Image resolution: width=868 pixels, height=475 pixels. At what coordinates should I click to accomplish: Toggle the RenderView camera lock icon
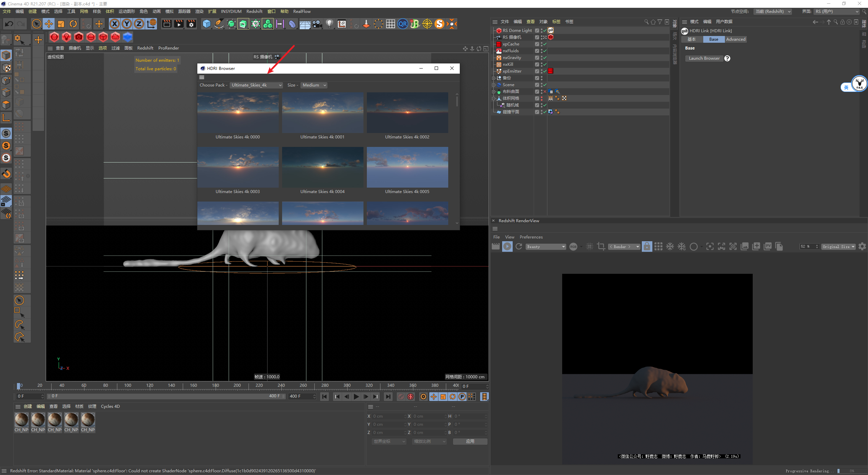pos(647,247)
